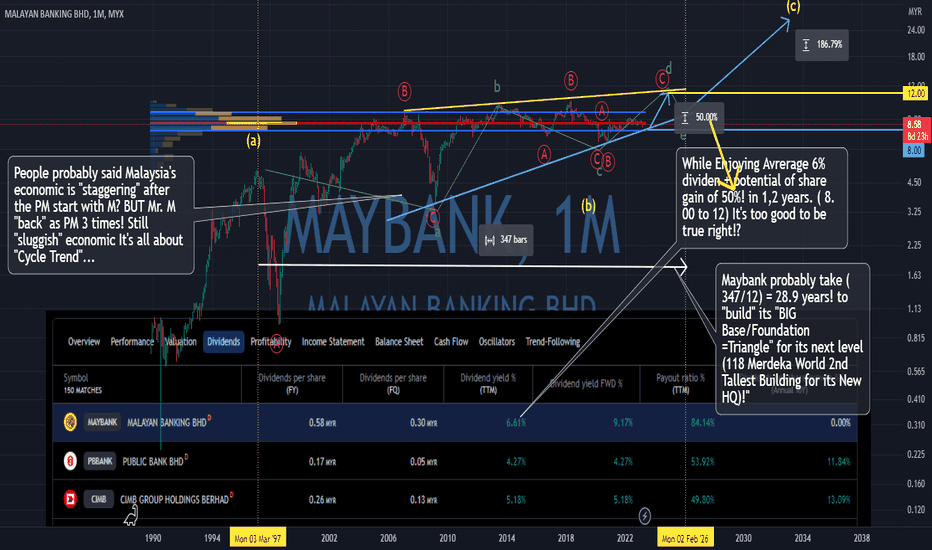Screen dimensions: 932x550
Task: Click the 2030 year on time axis
Action: tap(743, 538)
